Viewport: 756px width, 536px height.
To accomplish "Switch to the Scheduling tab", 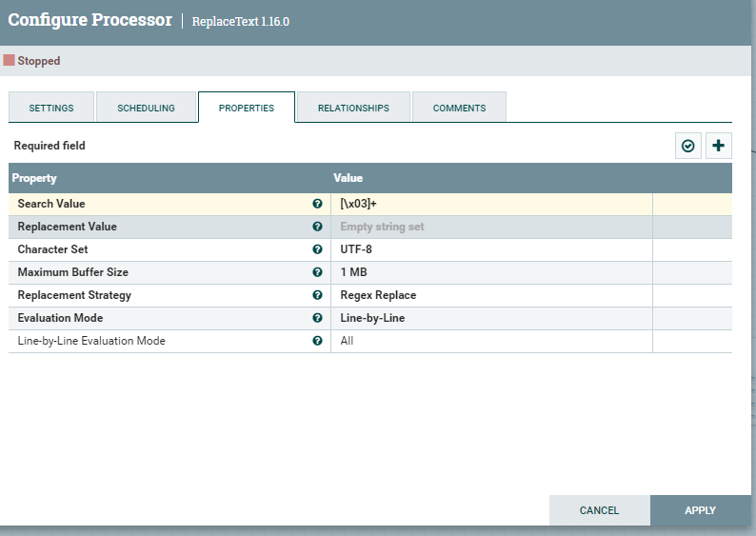I will tap(146, 107).
